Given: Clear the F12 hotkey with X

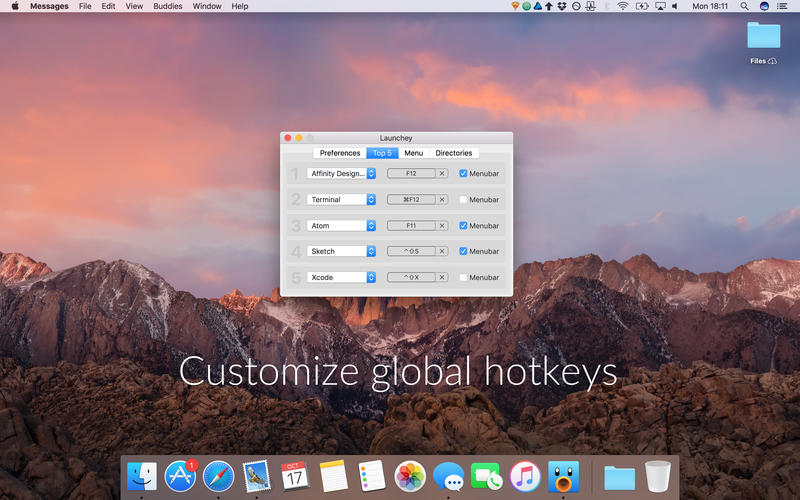Looking at the screenshot, I should pyautogui.click(x=442, y=173).
